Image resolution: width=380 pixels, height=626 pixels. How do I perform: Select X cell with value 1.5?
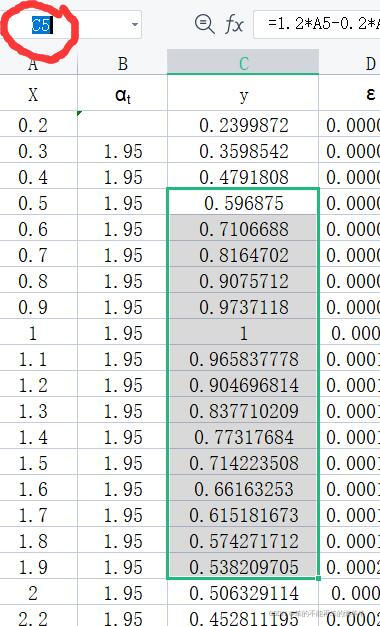[x=39, y=463]
